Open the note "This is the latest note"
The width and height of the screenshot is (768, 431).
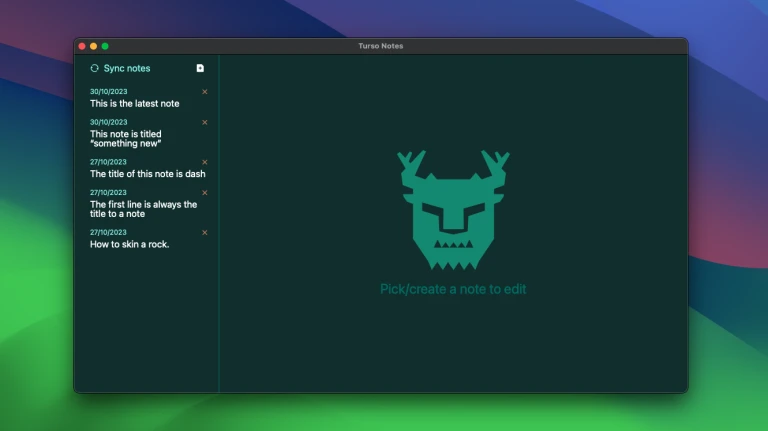click(x=135, y=103)
